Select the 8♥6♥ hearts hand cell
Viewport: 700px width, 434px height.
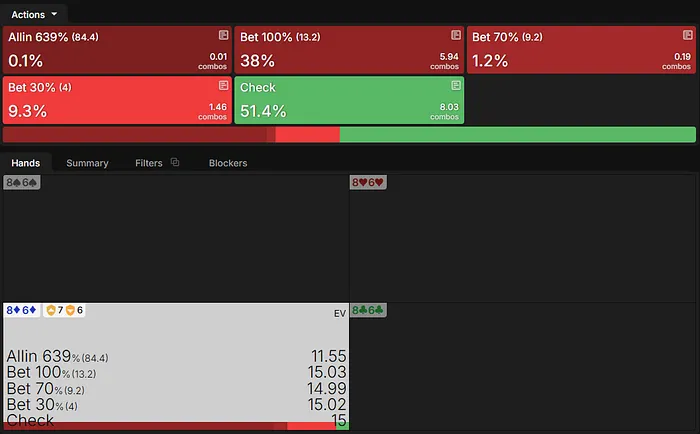(x=523, y=238)
